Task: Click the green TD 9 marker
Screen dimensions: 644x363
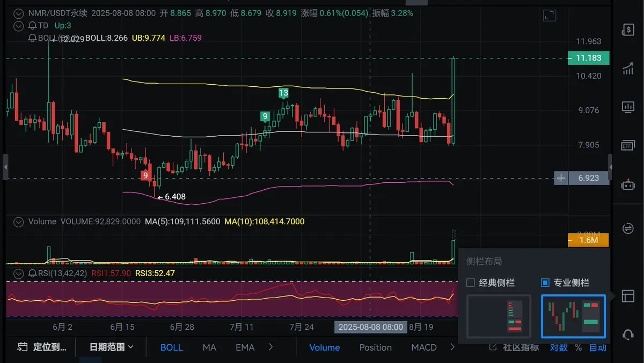Action: click(265, 116)
